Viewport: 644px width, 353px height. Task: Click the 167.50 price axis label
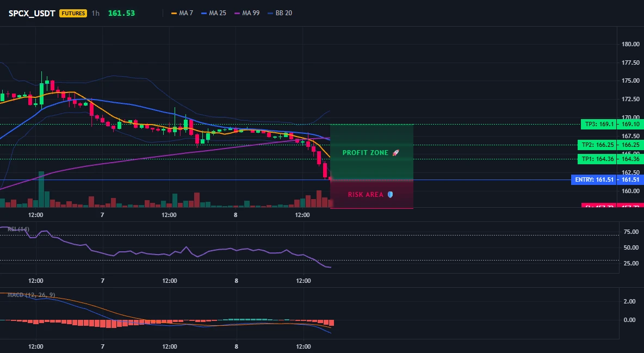coord(630,136)
